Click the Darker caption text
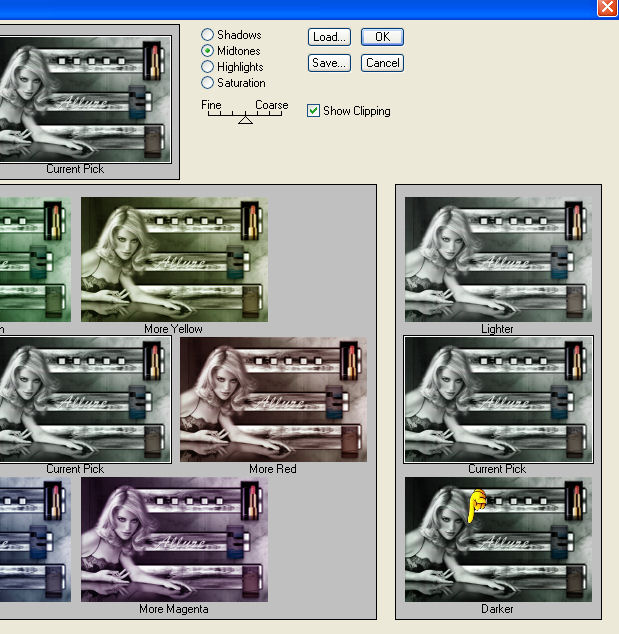This screenshot has height=634, width=619. [x=497, y=609]
